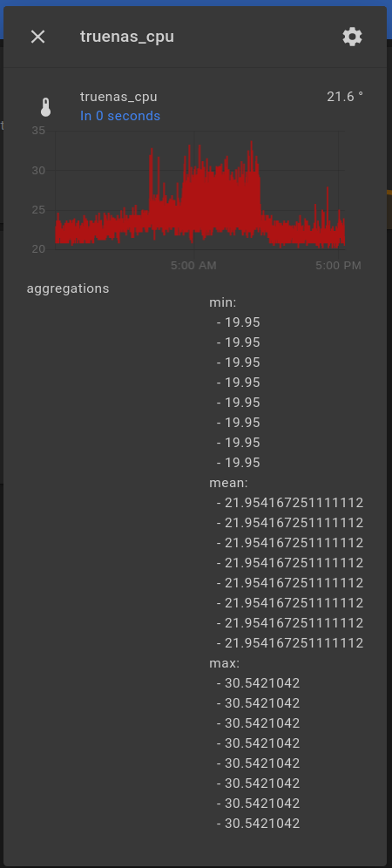Click the 30 mark on the graph y-axis
This screenshot has width=392, height=868.
click(x=38, y=170)
